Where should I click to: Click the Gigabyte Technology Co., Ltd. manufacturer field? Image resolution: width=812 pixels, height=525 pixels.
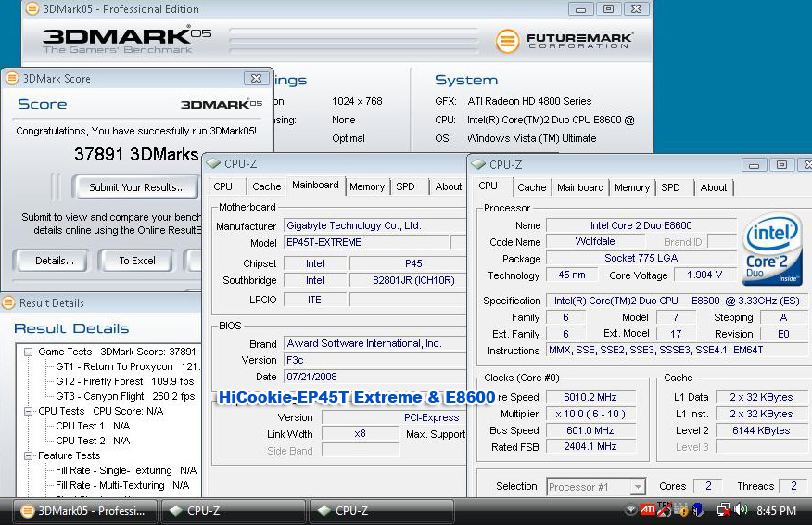click(x=375, y=226)
